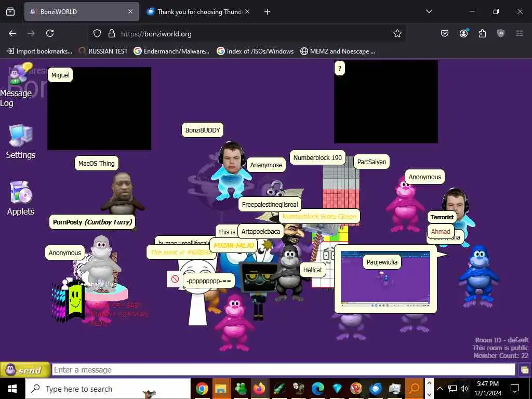
Task: Open the Message Log icon
Action: 17,85
